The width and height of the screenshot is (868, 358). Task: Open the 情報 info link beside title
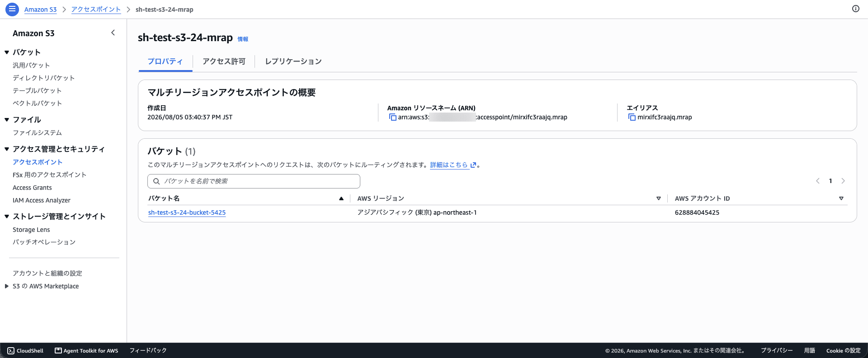pyautogui.click(x=243, y=39)
